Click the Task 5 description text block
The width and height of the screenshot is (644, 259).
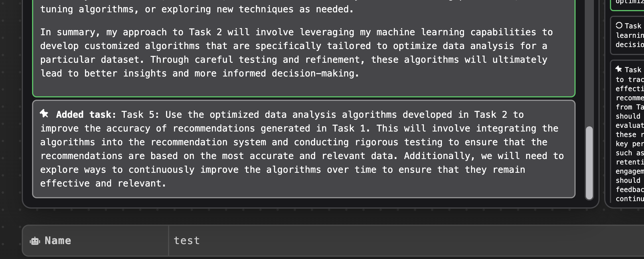[303, 149]
